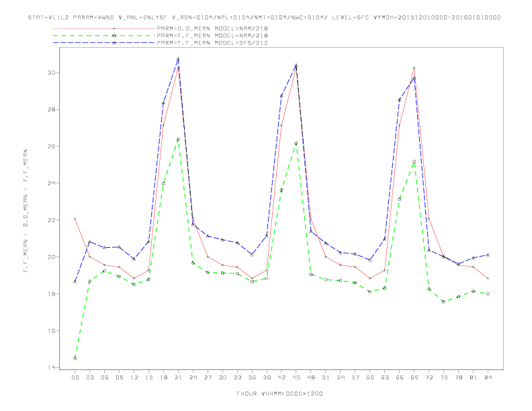This screenshot has width=532, height=411.
Task: Click x-axis tick label 39
Action: click(x=267, y=377)
